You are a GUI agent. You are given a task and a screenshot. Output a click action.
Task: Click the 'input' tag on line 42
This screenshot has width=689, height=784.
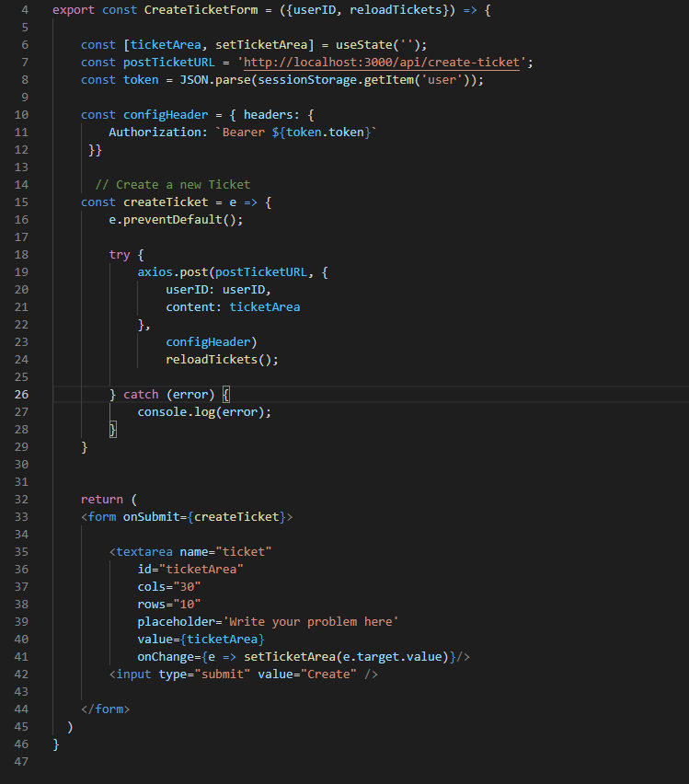[133, 674]
